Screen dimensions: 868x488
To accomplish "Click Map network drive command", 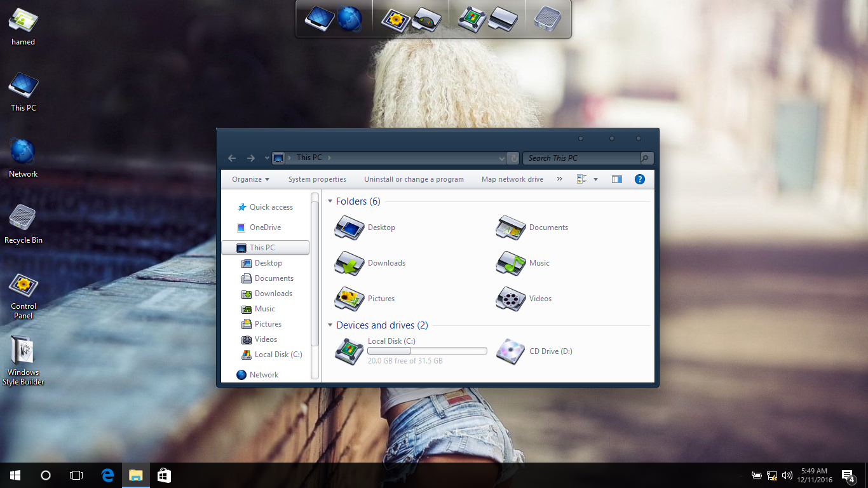I will (512, 179).
